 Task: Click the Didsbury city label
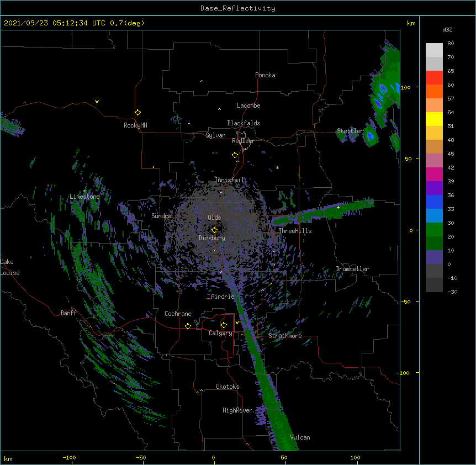(212, 238)
